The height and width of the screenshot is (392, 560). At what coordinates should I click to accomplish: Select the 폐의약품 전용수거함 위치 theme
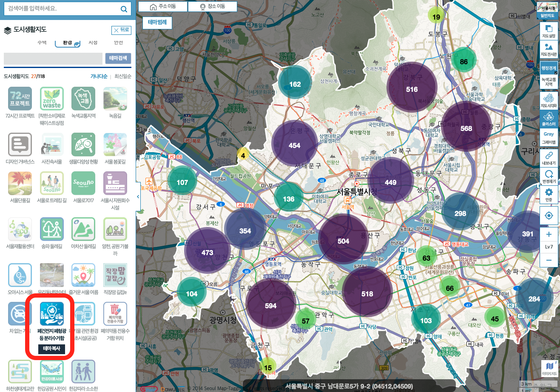tap(115, 314)
